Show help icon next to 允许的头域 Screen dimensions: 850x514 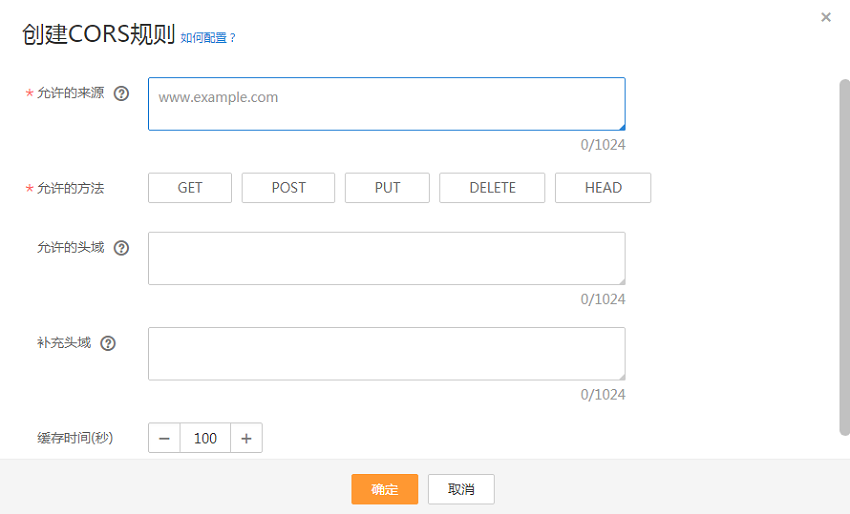click(x=121, y=248)
